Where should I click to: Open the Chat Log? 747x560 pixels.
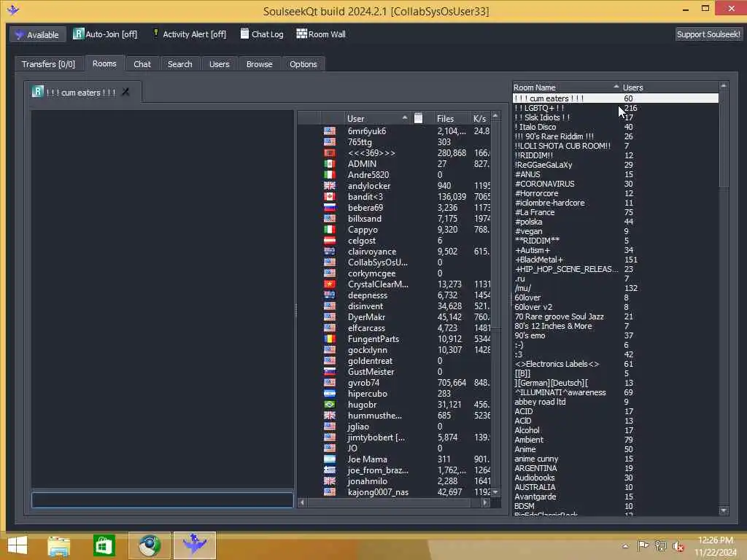click(262, 34)
